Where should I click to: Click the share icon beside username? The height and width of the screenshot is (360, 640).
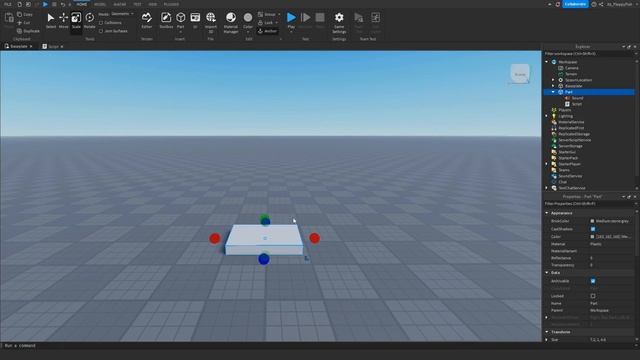[x=601, y=4]
